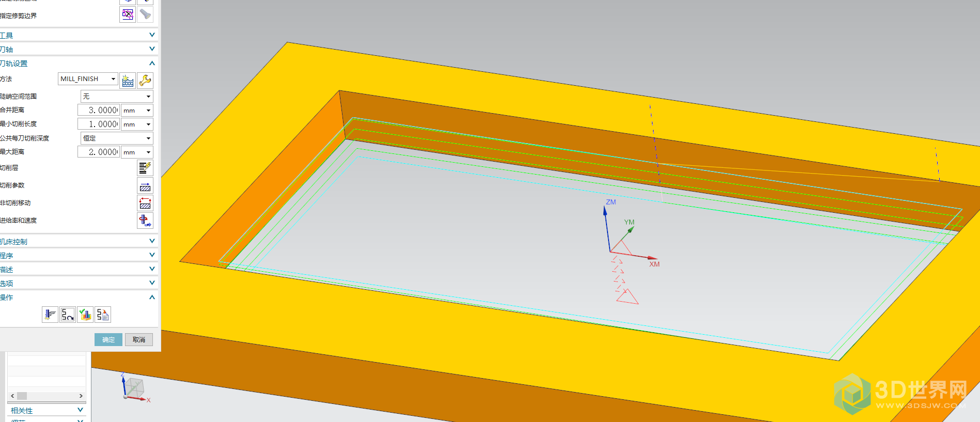Click the Replay tool path icon

[68, 315]
